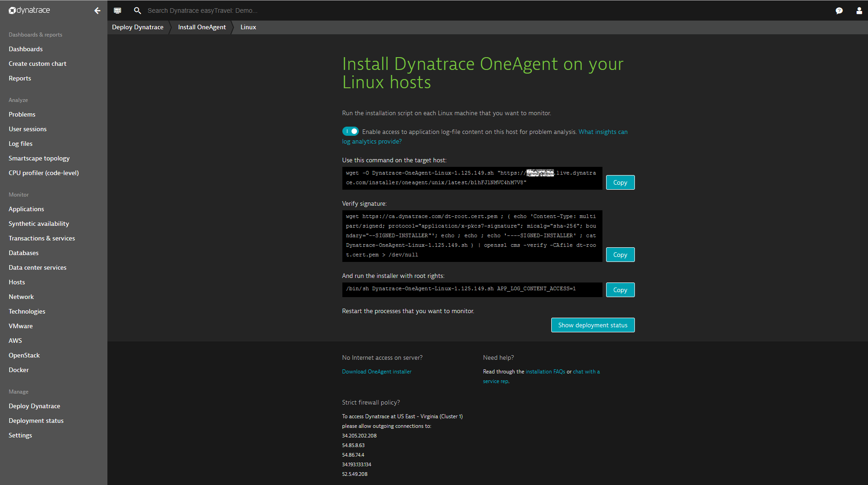Screen dimensions: 868x485
Task: Select the Linux breadcrumb
Action: point(248,27)
